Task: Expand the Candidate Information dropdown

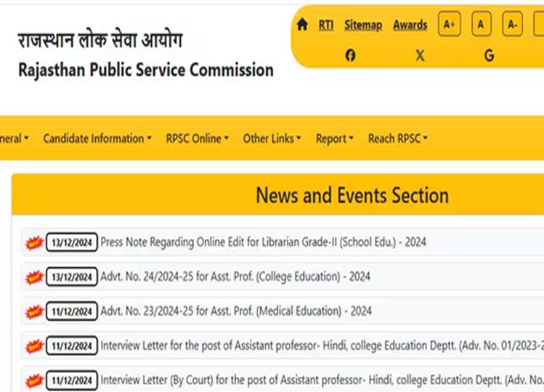Action: 97,139
